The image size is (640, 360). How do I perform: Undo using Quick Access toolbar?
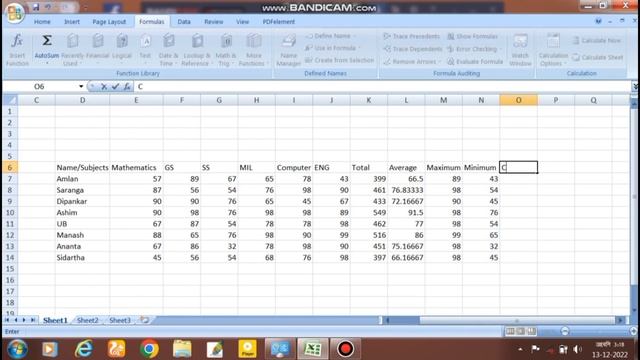click(x=48, y=7)
